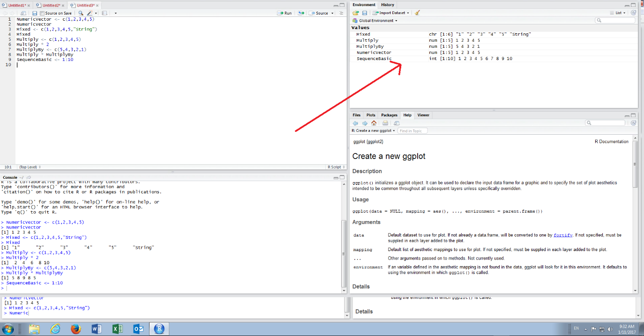Click the Help search box
Viewport: 644px width, 336px height.
tap(605, 123)
